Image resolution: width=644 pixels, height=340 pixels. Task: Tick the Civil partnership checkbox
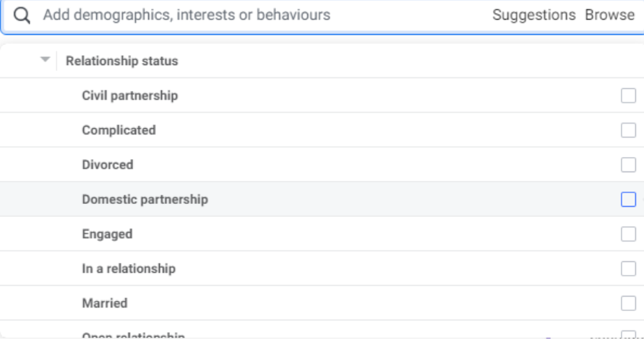click(628, 95)
